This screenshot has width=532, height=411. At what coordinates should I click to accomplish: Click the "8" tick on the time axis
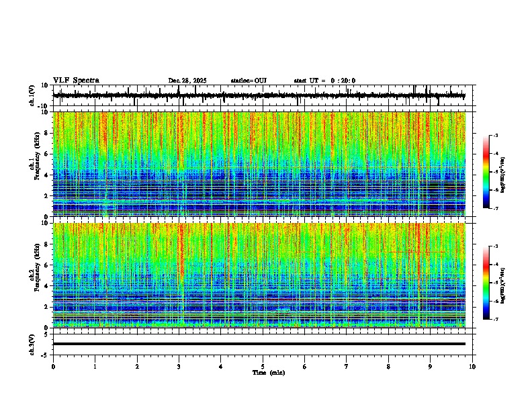388,367
